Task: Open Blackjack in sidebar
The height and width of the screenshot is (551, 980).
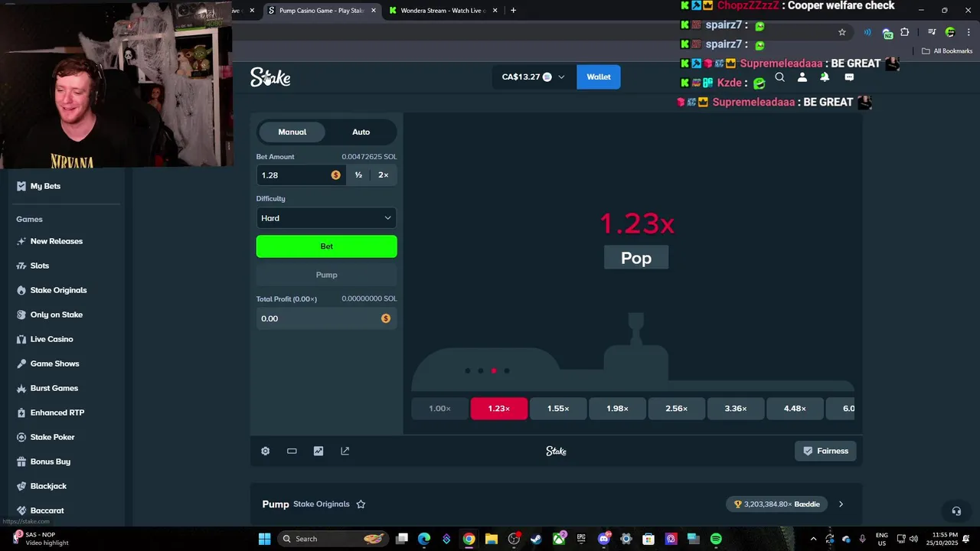Action: click(42, 486)
